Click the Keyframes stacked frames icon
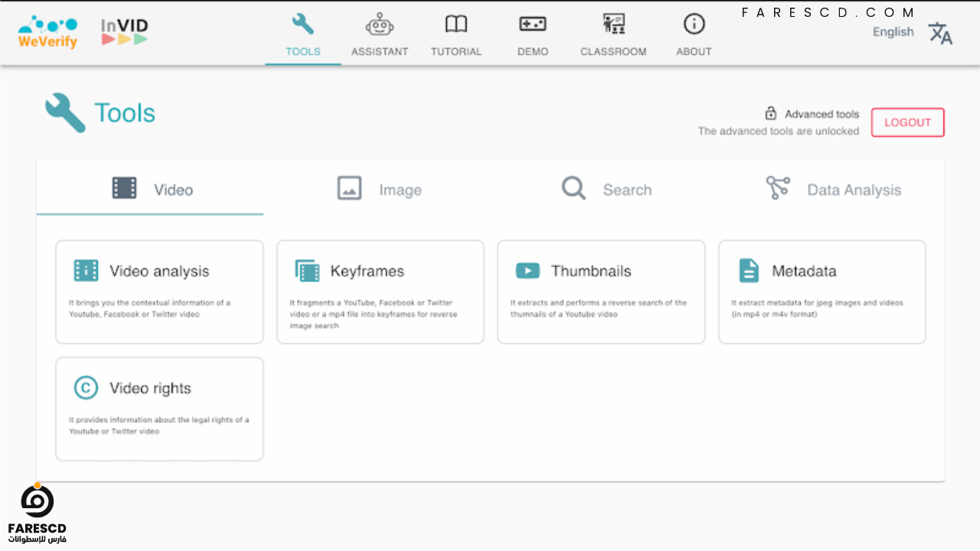The height and width of the screenshot is (551, 980). (x=307, y=270)
